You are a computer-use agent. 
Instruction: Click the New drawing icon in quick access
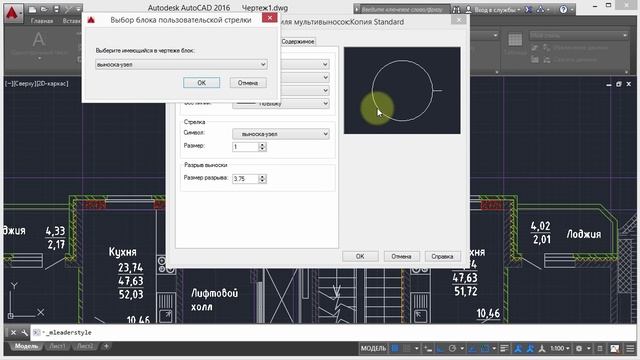tap(32, 9)
